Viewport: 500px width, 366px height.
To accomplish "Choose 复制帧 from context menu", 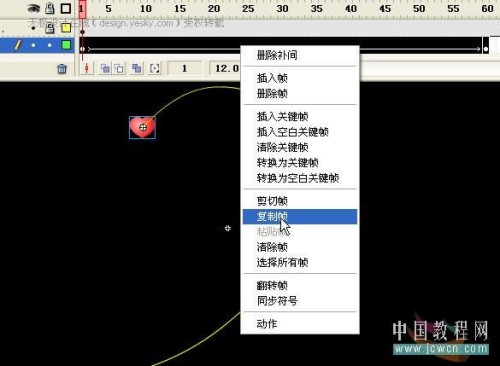I will 300,216.
